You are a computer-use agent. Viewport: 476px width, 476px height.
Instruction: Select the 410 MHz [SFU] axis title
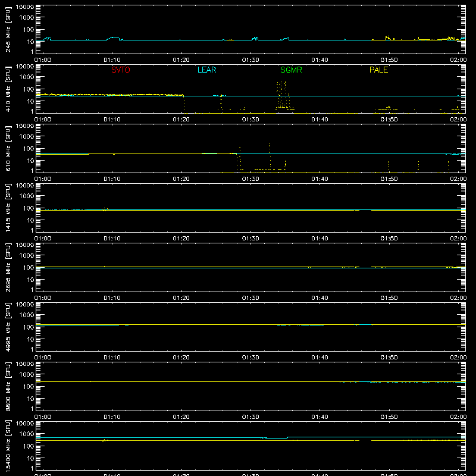coord(8,89)
